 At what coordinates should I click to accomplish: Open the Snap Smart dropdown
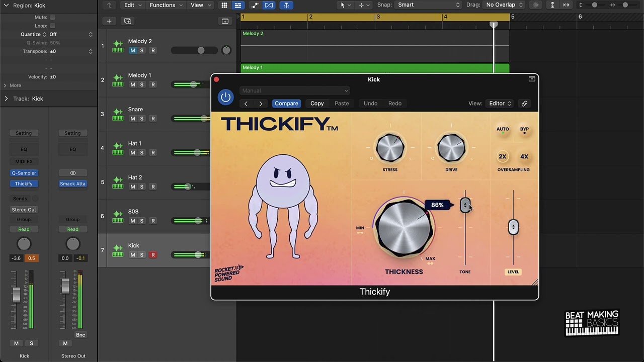point(428,5)
